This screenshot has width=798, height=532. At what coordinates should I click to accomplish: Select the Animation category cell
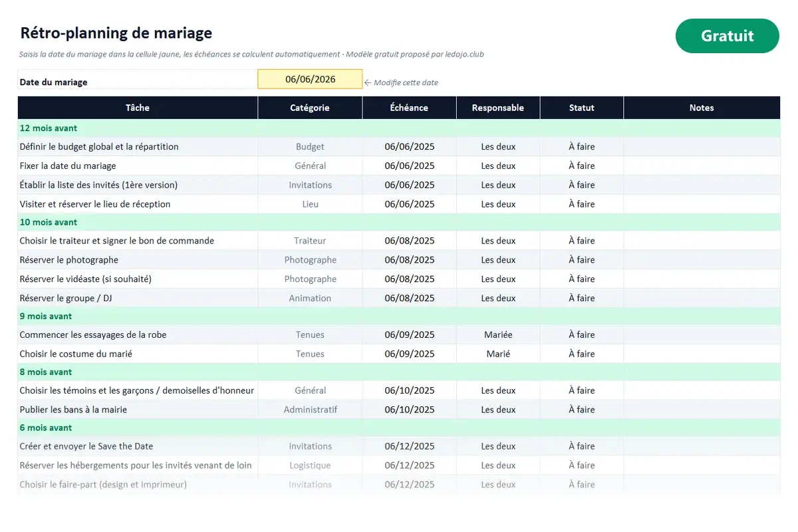[x=310, y=299]
